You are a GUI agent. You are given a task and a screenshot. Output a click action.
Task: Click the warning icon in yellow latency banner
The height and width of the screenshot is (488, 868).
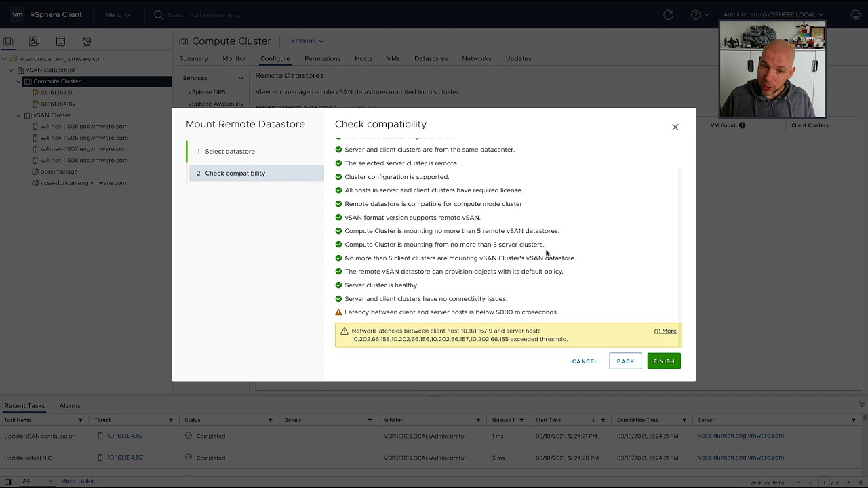coord(344,331)
